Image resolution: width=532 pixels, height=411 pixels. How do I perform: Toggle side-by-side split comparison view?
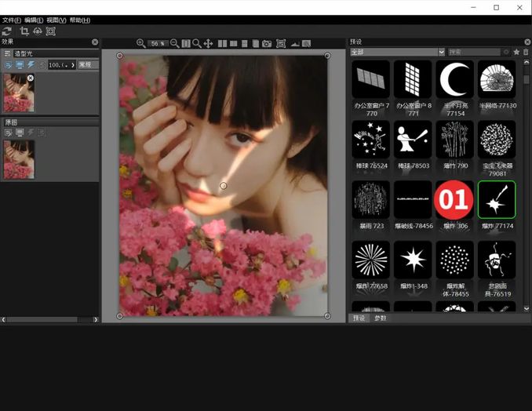[x=222, y=43]
